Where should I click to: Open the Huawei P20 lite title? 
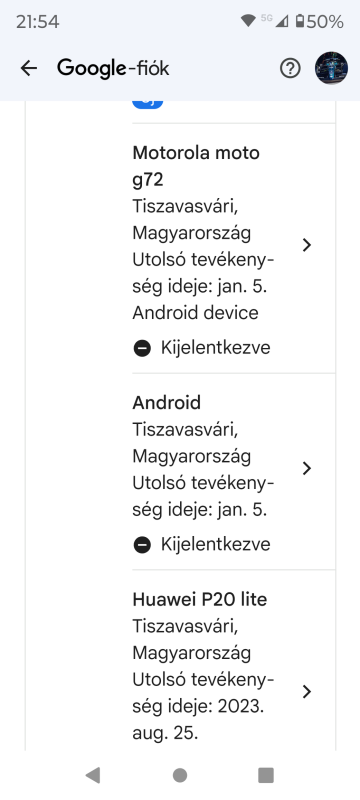(200, 599)
